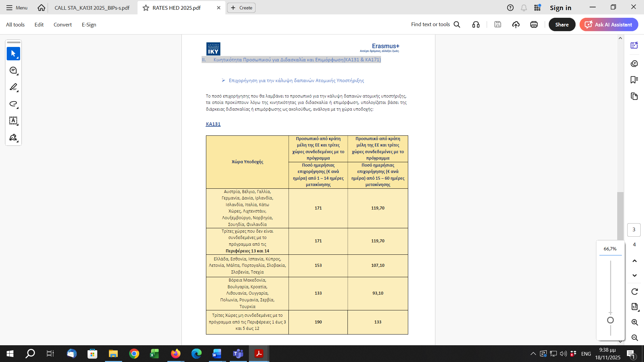Go to next page with down chevron
The height and width of the screenshot is (362, 644).
tap(634, 276)
